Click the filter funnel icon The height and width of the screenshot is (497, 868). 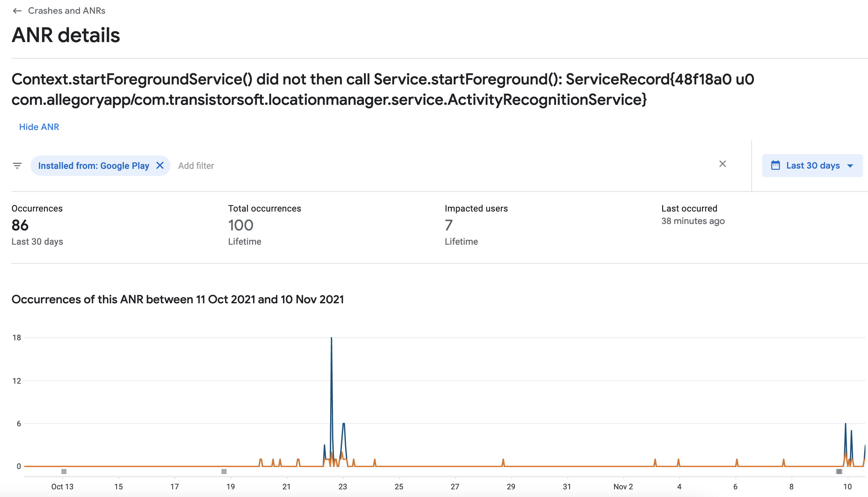click(x=17, y=165)
